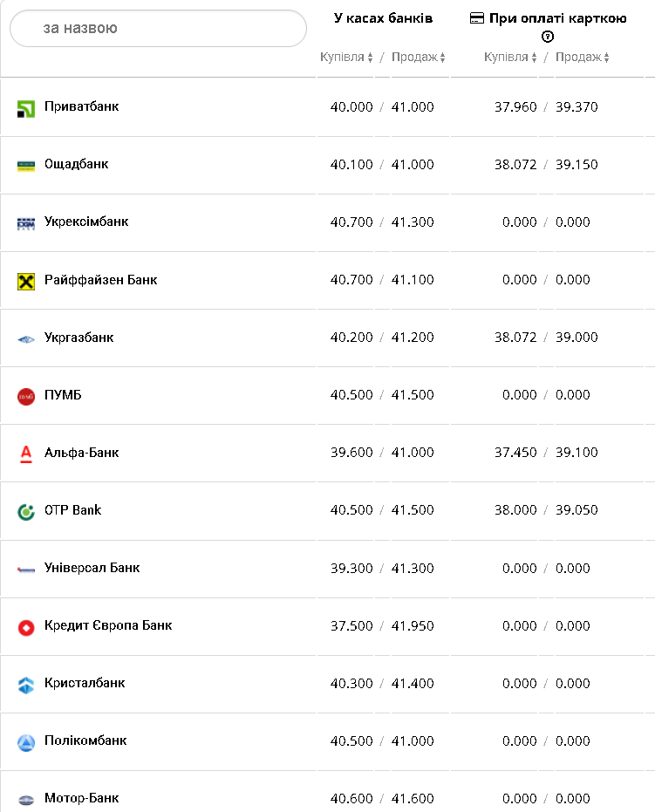The height and width of the screenshot is (812, 655).
Task: Click the OTP Bank logo icon
Action: tap(26, 511)
